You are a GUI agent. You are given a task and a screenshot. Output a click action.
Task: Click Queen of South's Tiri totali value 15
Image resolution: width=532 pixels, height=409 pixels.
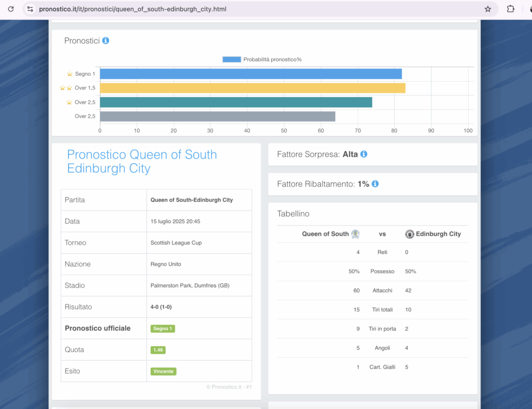[x=356, y=310]
